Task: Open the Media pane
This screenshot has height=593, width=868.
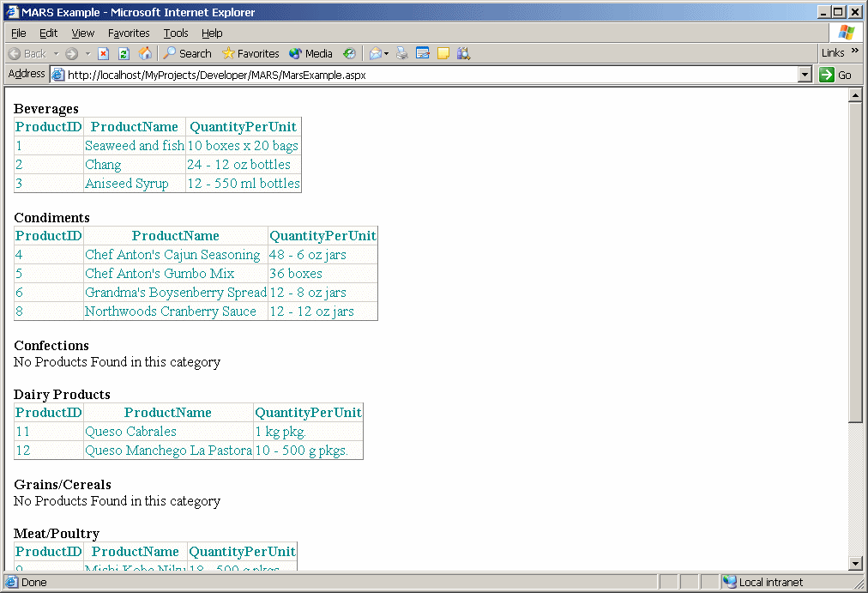Action: click(310, 54)
